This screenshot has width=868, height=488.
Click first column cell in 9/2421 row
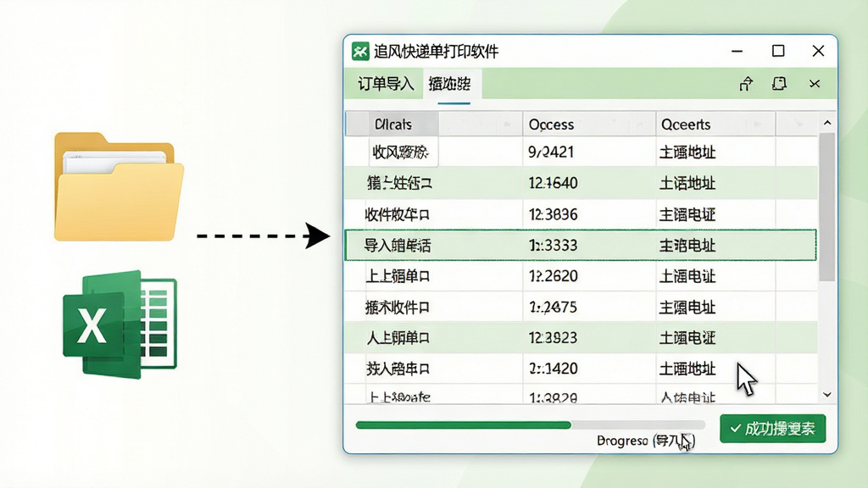tap(434, 152)
